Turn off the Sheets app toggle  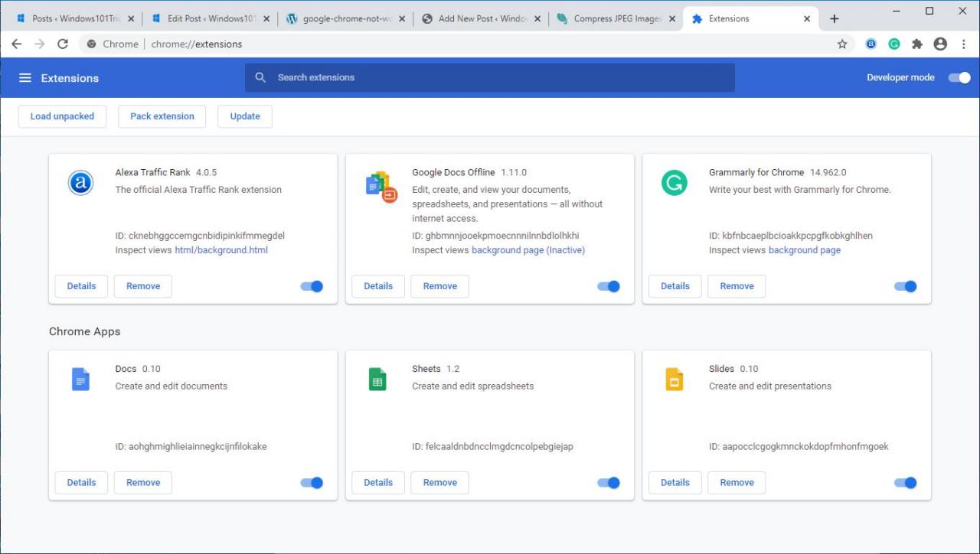point(609,483)
